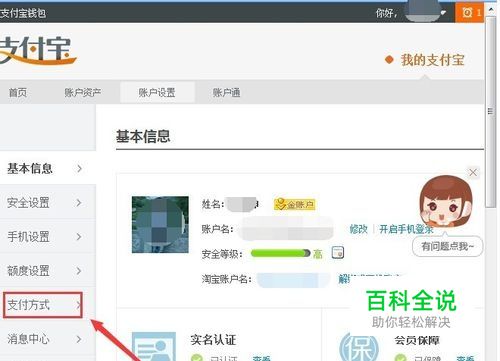Click the 金账户 gold account badge
This screenshot has width=500, height=361.
[295, 204]
